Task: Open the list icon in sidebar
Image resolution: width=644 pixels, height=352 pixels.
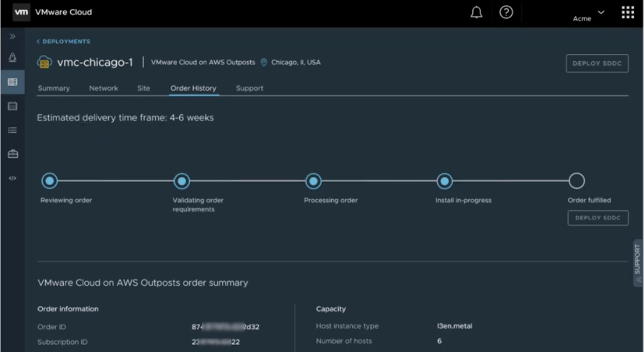Action: click(12, 130)
